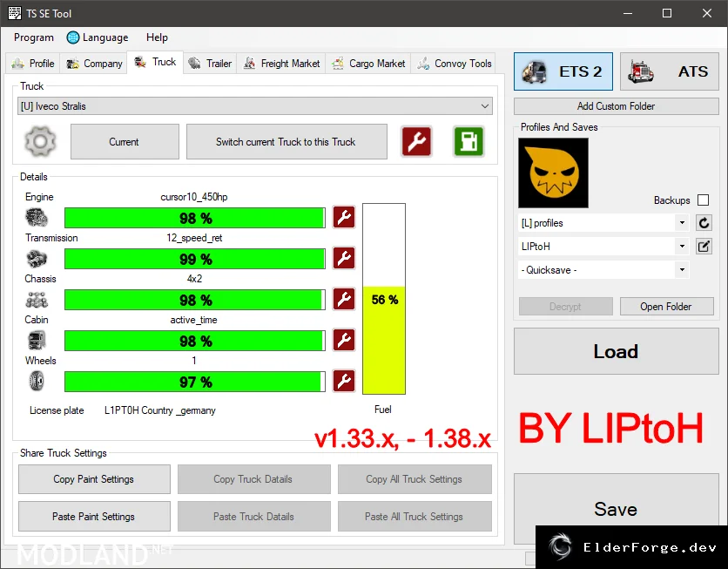Click the red wrench repair-all truck icon
This screenshot has height=569, width=728.
[x=416, y=141]
